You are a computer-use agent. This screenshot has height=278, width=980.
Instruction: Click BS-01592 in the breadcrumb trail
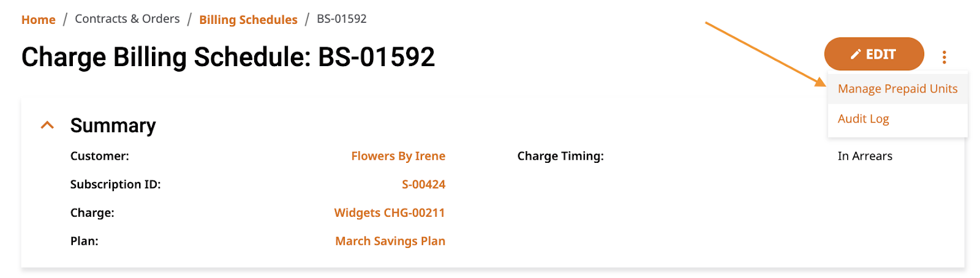click(342, 19)
